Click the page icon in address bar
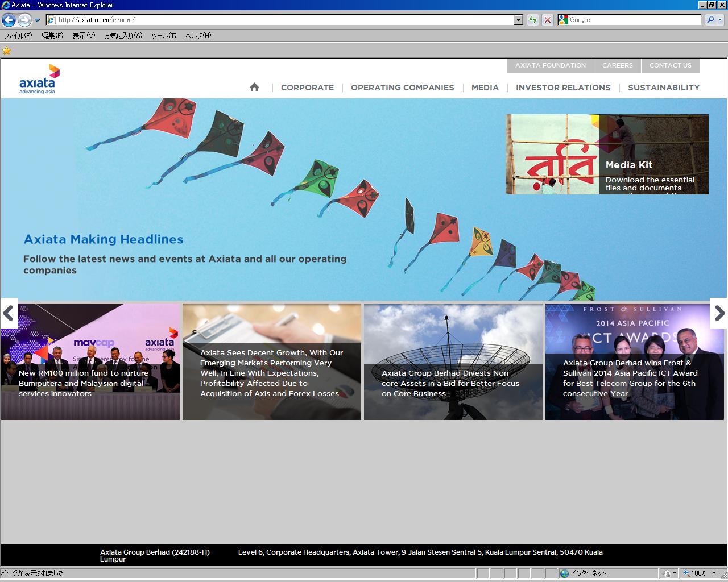Screen dimensions: 728x582 51,20
